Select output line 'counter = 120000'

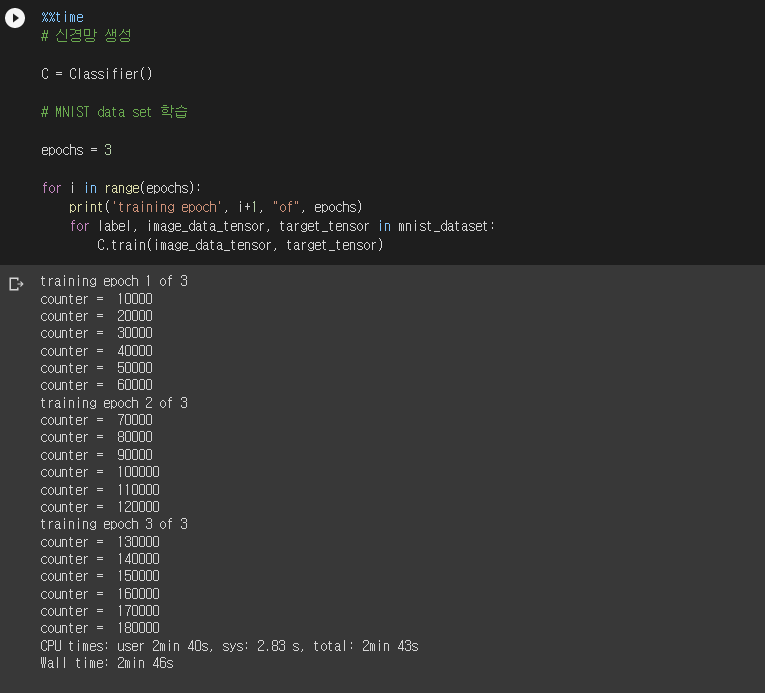point(100,507)
